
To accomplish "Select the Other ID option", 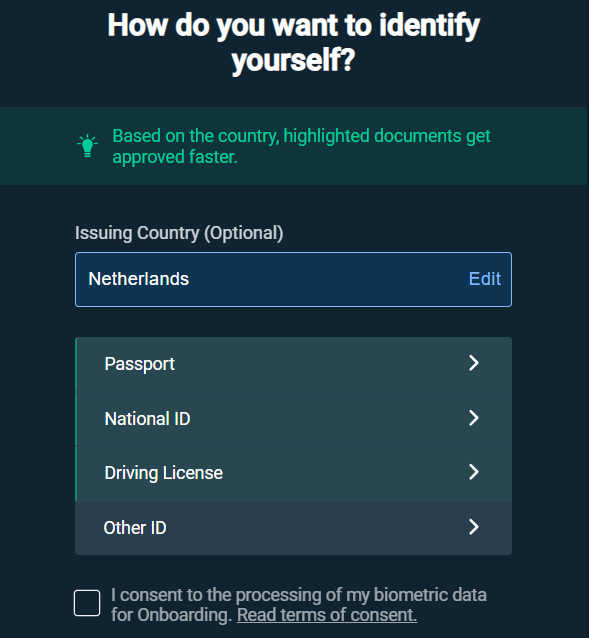I will (293, 528).
